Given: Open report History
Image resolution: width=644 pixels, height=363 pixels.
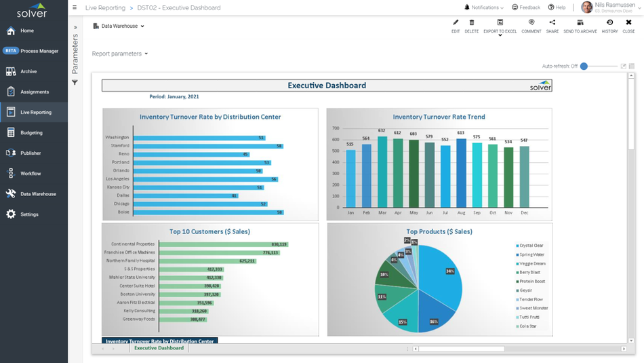Looking at the screenshot, I should 609,23.
